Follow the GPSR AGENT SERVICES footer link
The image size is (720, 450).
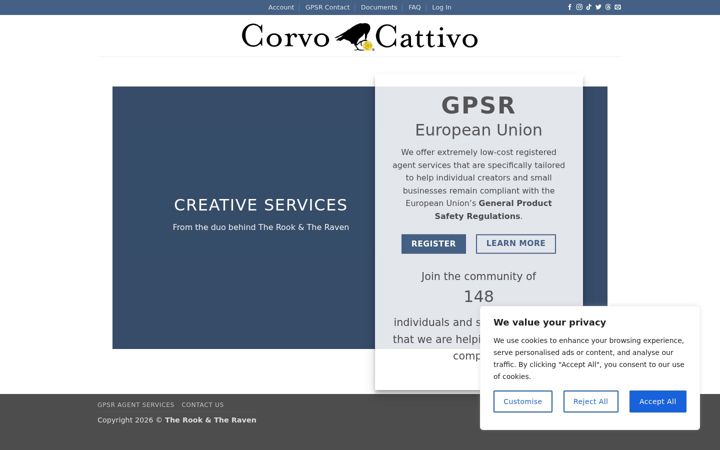[136, 405]
